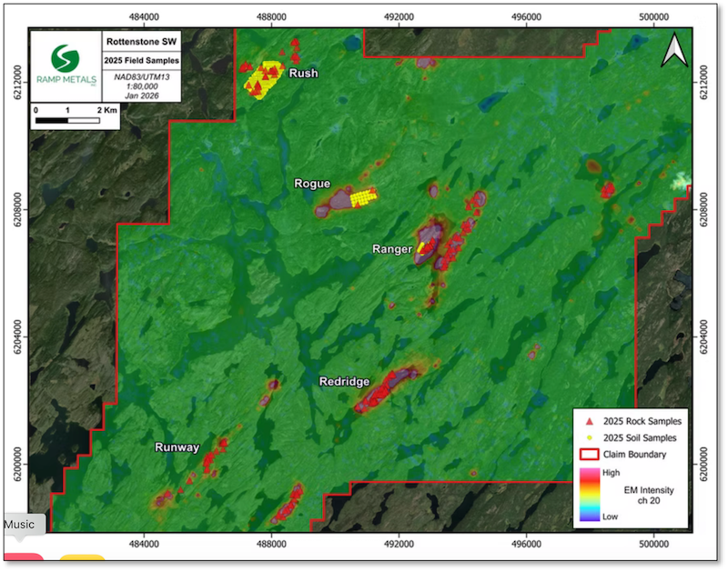This screenshot has width=728, height=572.
Task: Click the yellow soil sample grid at Rogue
Action: click(x=365, y=196)
